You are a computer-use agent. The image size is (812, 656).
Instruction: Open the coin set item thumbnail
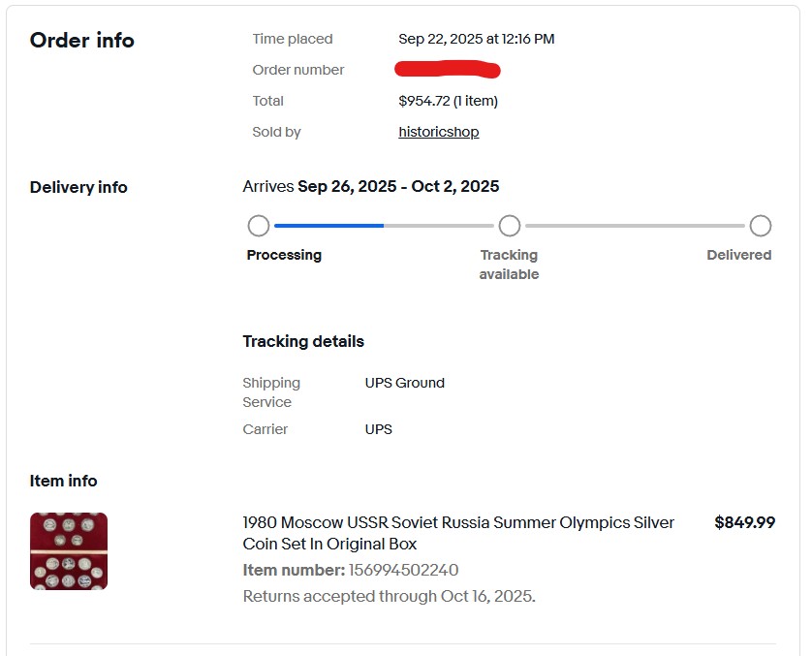69,551
